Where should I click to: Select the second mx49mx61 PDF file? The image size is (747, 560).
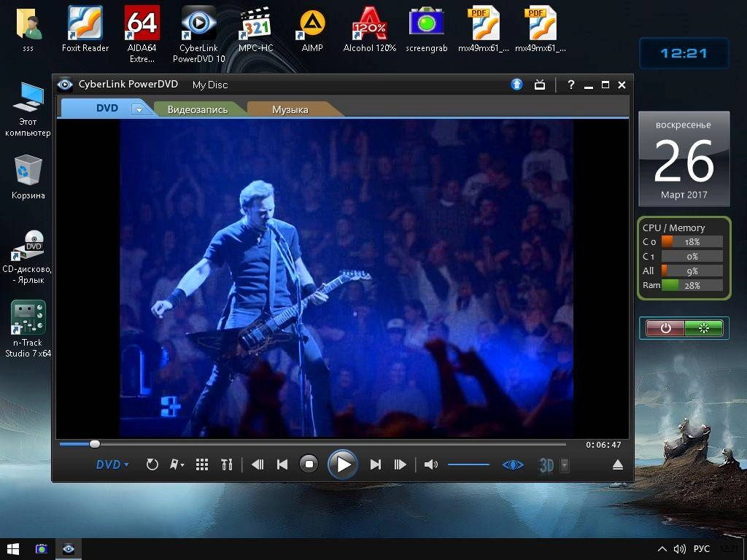point(541,29)
